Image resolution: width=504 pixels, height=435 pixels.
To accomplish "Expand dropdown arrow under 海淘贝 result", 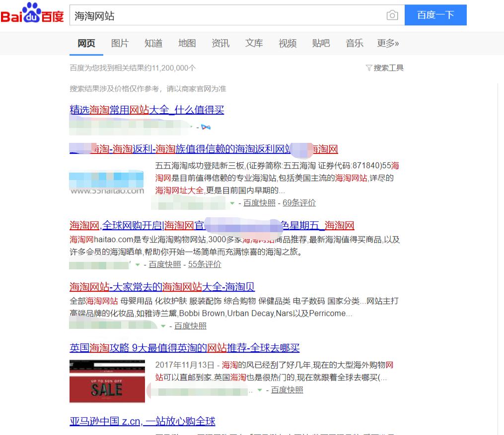I will (163, 326).
